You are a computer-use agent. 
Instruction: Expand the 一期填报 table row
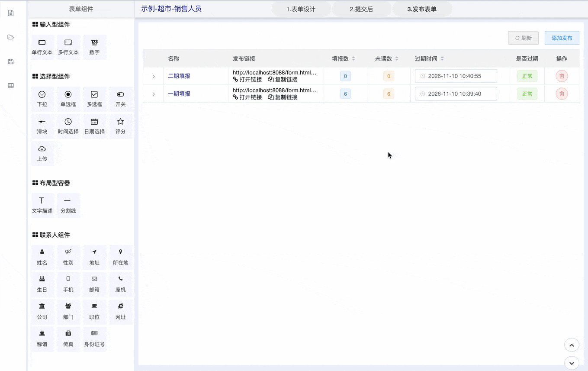click(153, 94)
